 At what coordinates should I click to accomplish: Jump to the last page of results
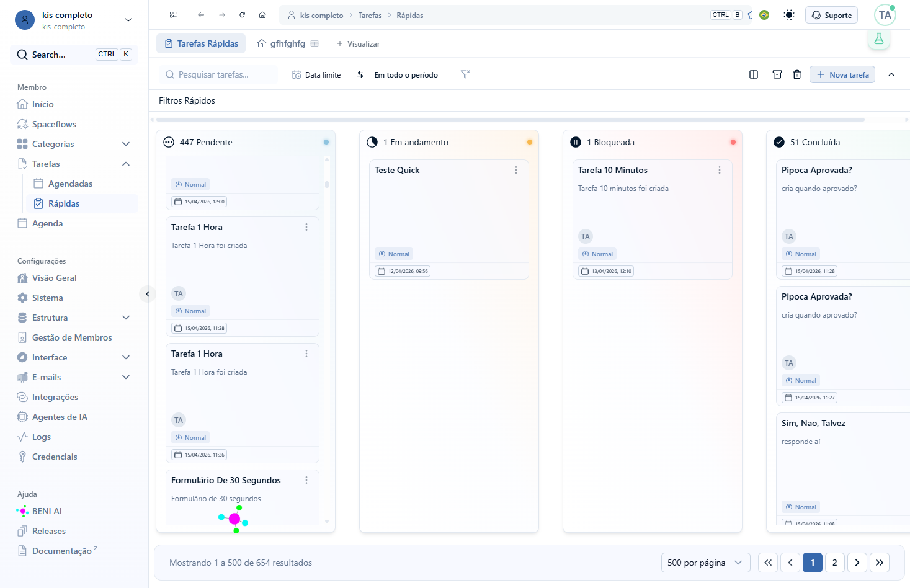coord(880,563)
